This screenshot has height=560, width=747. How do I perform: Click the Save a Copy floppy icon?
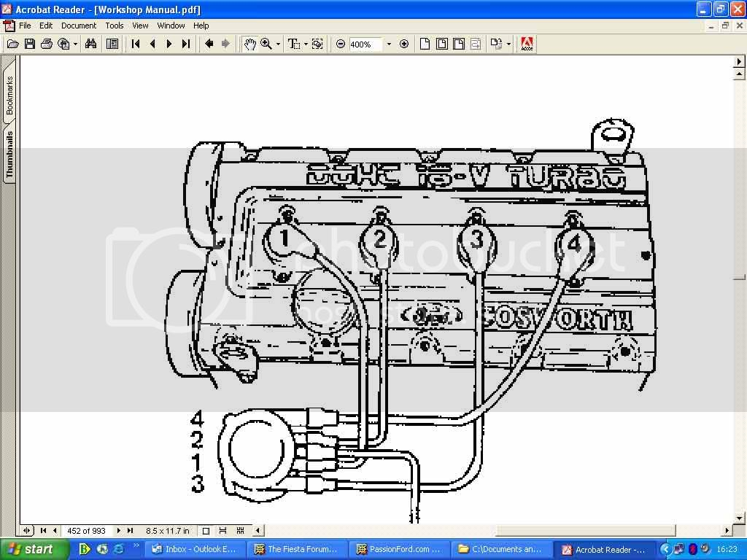(29, 44)
